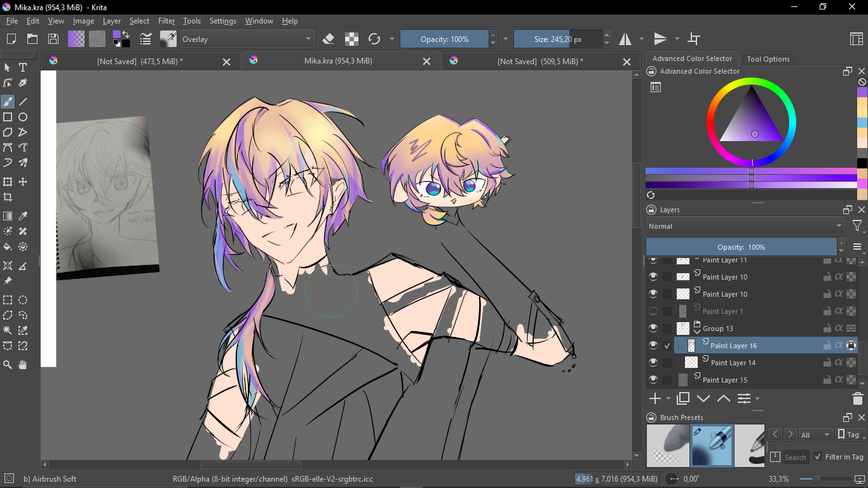The height and width of the screenshot is (488, 868).
Task: Hide Paint Layer 14 using eye icon
Action: (653, 363)
